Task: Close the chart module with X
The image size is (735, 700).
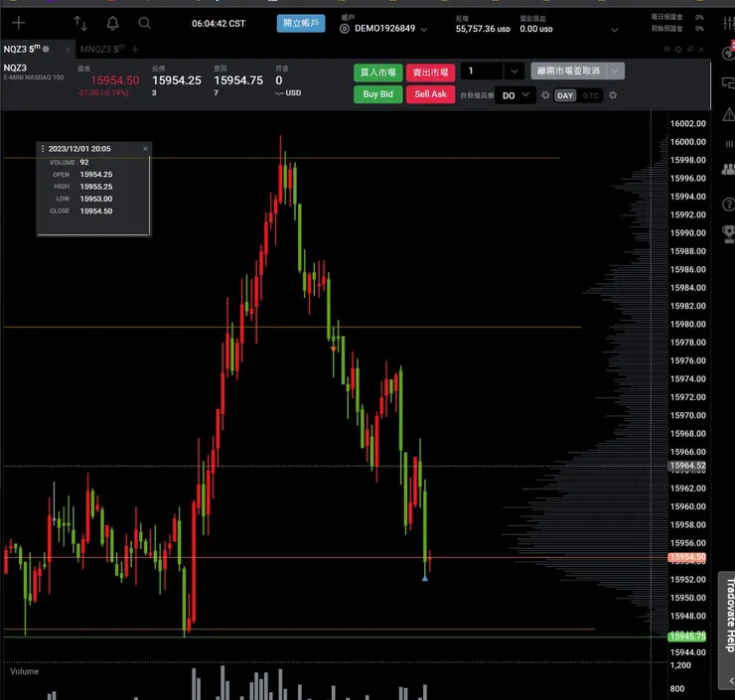Action: (x=701, y=50)
